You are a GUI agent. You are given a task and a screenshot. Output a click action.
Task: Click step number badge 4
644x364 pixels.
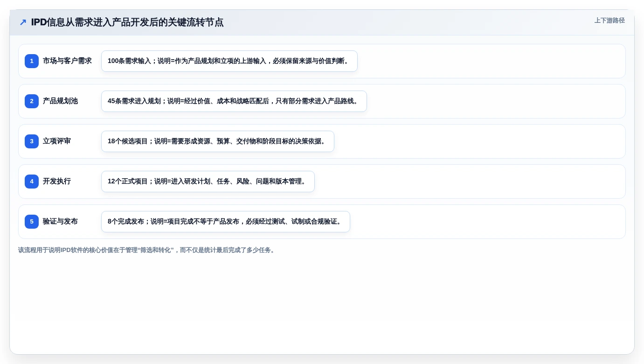pyautogui.click(x=32, y=182)
